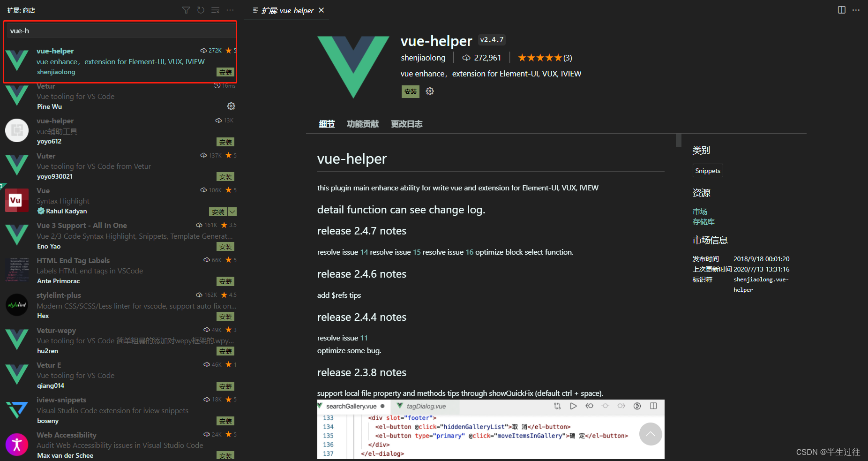Click the filter extensions funnel icon
Viewport: 868px width, 461px height.
(186, 10)
